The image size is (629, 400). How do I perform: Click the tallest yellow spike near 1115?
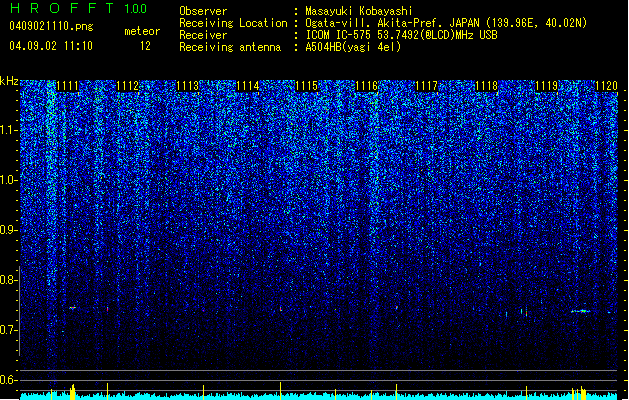point(280,389)
